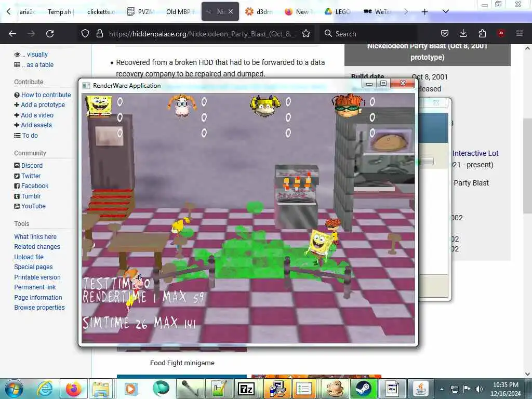Screen dimensions: 532x399
Task: Open the Tumblr community link
Action: click(x=31, y=196)
